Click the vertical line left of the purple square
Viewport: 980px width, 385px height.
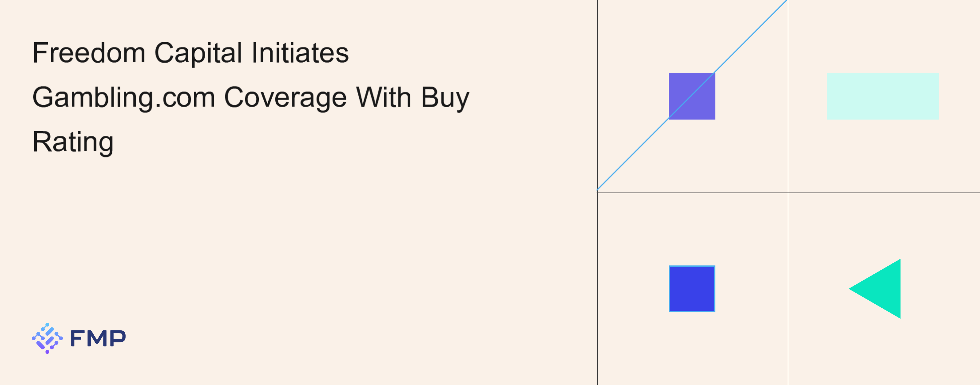598,95
